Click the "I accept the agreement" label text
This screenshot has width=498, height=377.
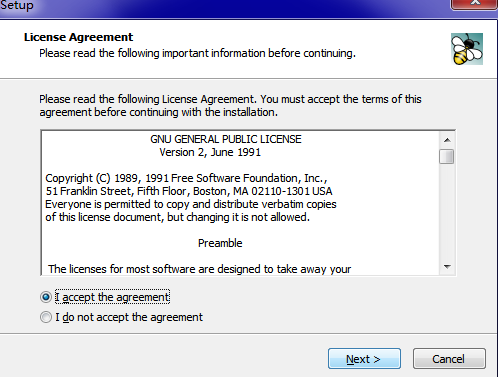click(x=112, y=297)
